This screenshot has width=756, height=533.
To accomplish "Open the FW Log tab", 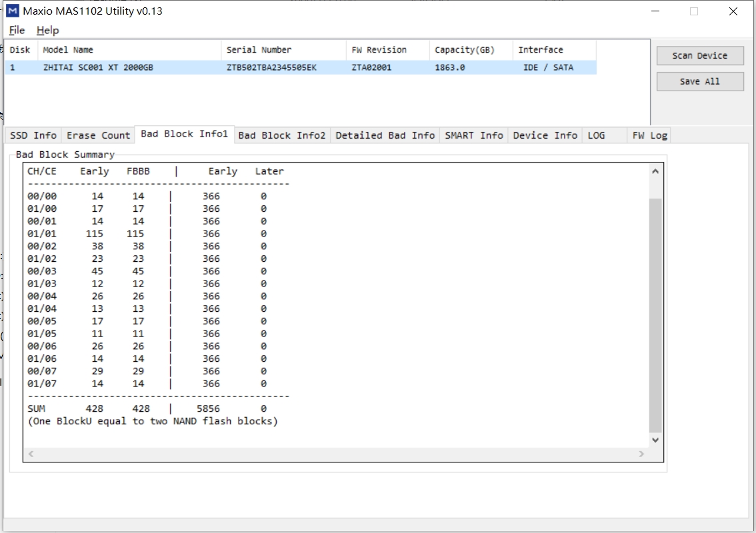I will pos(649,135).
